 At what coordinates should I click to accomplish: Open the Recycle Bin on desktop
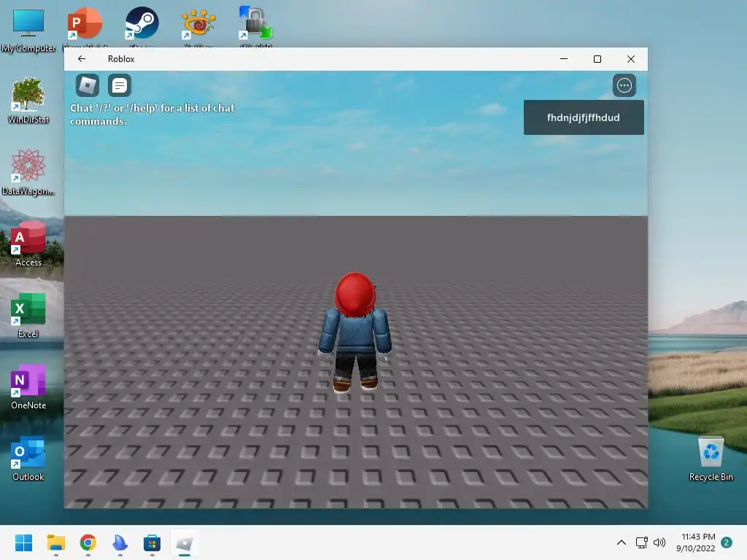711,458
